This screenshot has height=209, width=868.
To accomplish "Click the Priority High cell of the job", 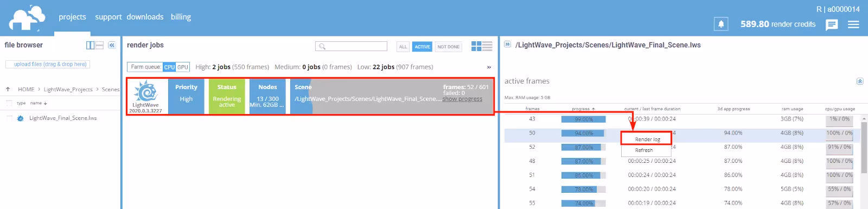I will click(x=186, y=97).
